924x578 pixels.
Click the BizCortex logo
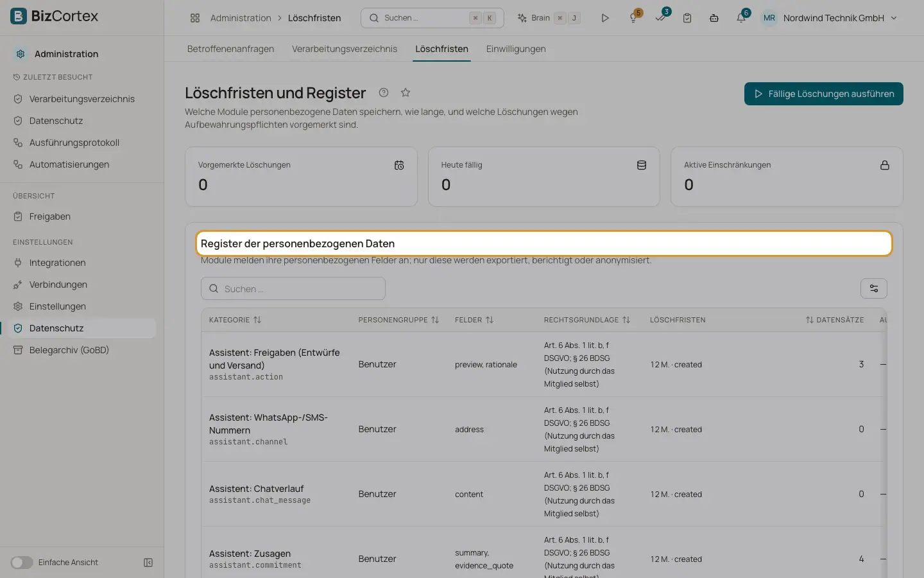pos(55,16)
